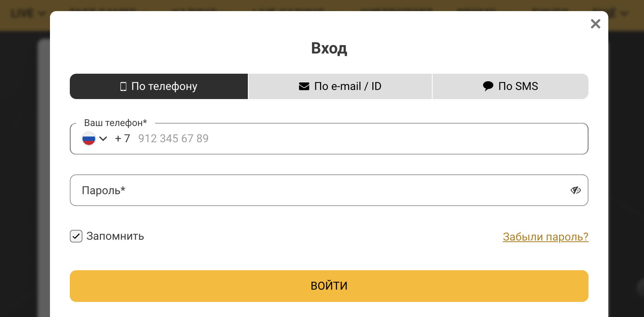This screenshot has width=644, height=317.
Task: Select the По телефону tab
Action: (159, 86)
